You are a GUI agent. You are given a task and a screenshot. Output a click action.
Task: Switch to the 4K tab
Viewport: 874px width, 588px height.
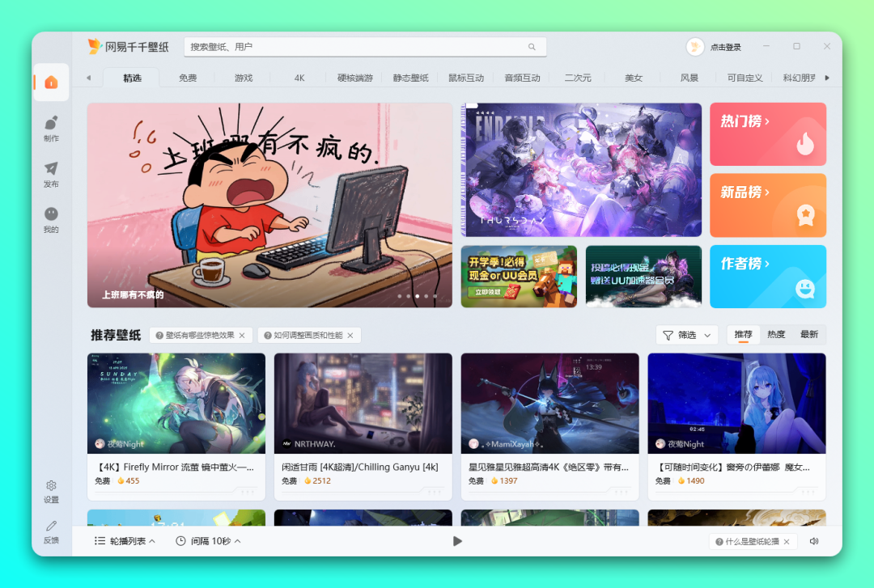299,78
